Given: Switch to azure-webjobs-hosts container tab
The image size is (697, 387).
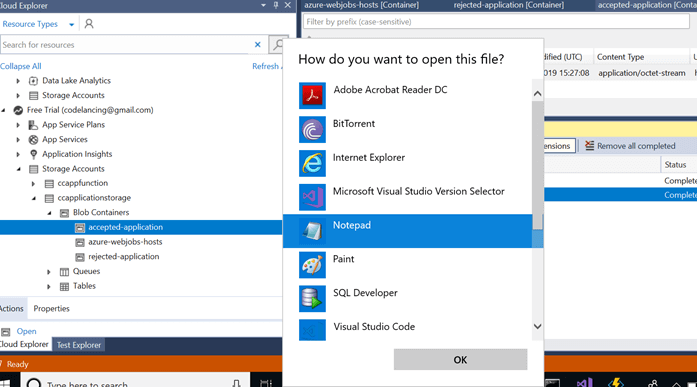Looking at the screenshot, I should tap(361, 5).
